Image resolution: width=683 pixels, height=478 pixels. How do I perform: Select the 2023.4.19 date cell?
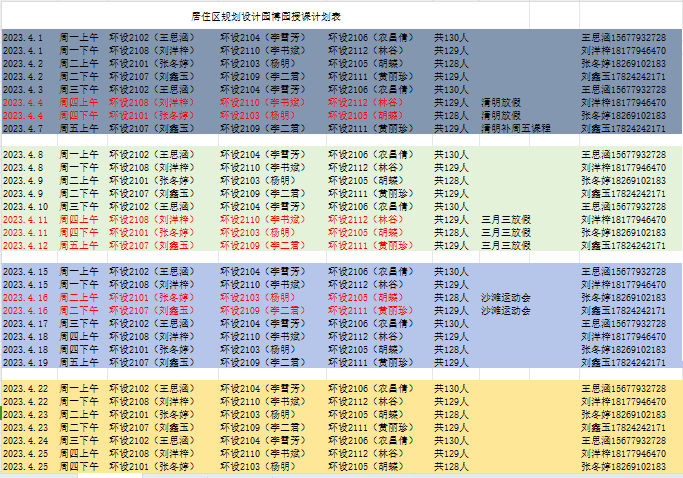pyautogui.click(x=25, y=363)
